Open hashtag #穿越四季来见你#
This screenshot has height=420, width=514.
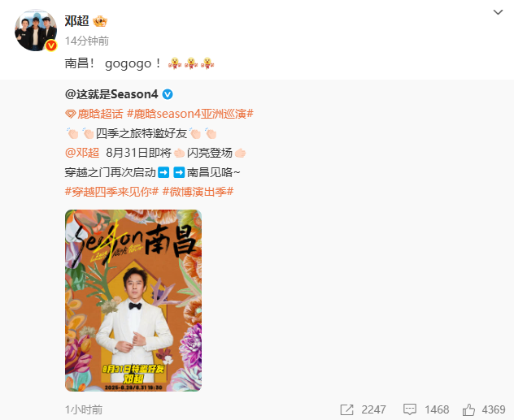click(111, 192)
